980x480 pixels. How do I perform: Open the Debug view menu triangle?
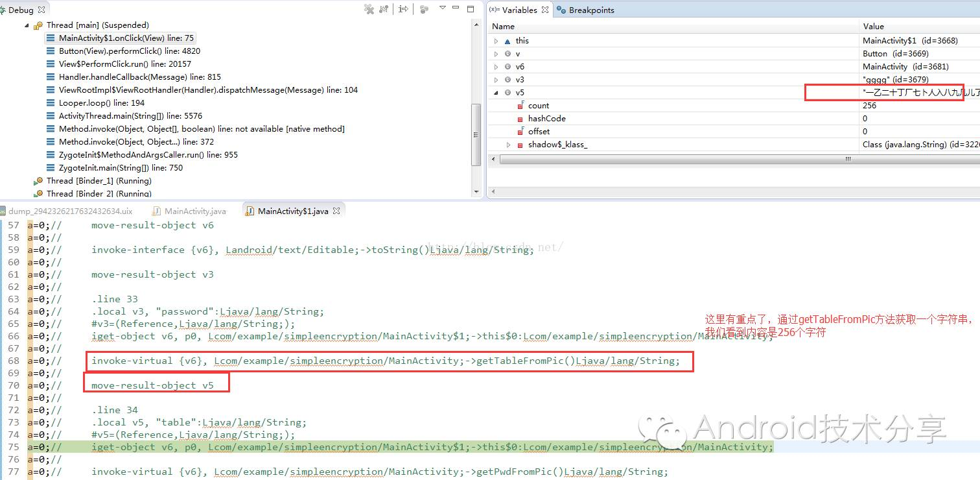click(443, 8)
